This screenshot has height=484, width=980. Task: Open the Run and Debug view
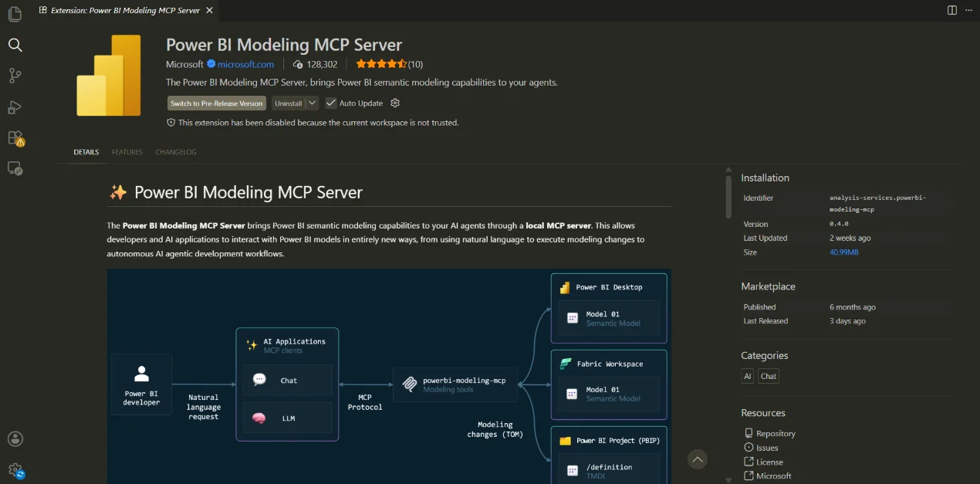point(15,107)
